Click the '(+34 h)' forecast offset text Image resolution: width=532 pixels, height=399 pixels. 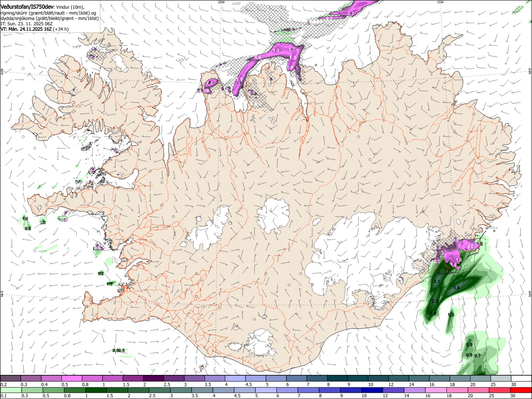coord(61,29)
